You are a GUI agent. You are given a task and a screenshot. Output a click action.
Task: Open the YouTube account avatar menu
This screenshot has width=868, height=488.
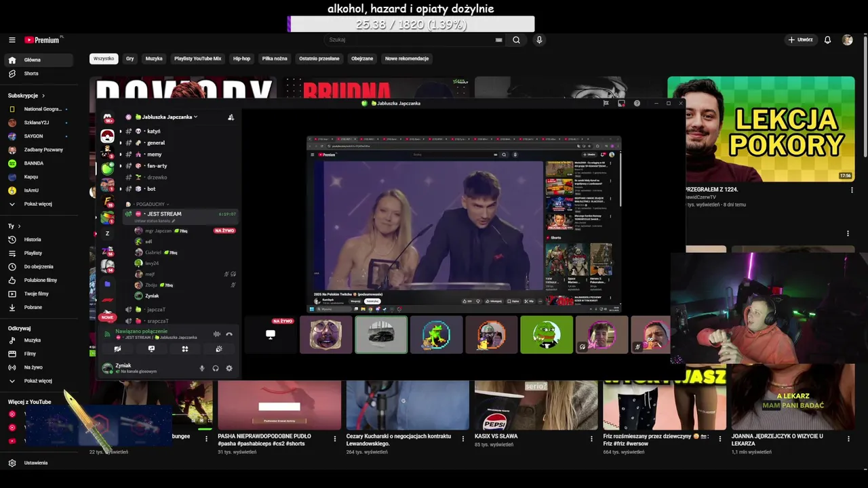(847, 40)
